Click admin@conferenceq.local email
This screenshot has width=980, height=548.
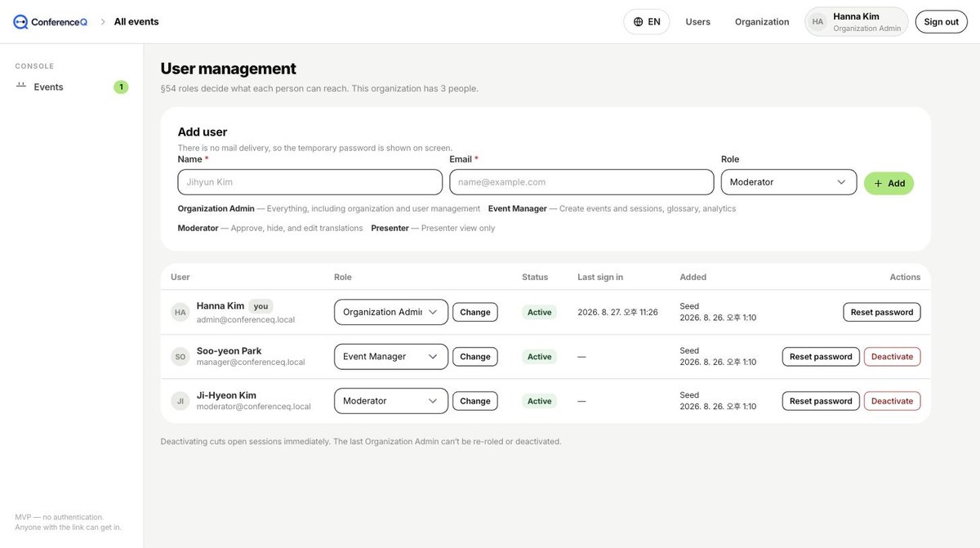point(246,320)
